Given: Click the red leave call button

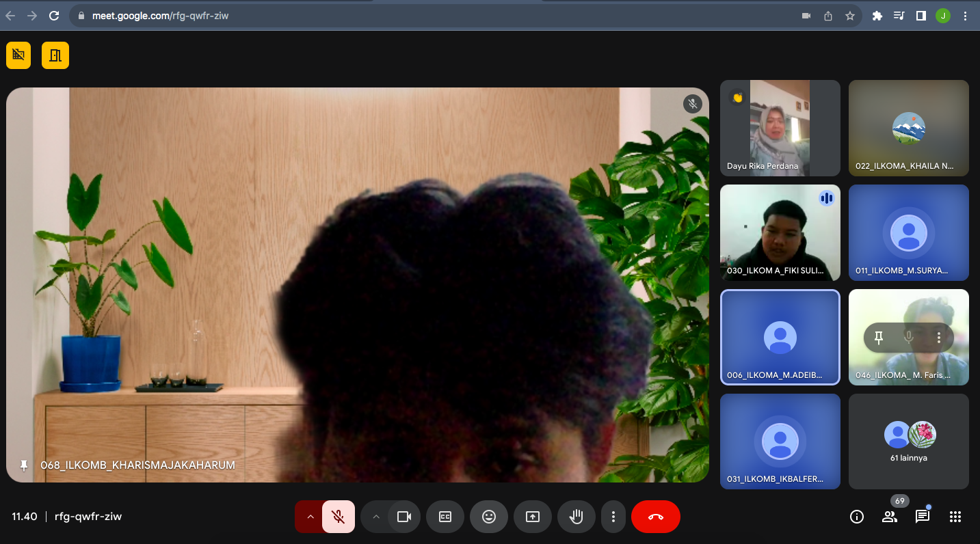Looking at the screenshot, I should (655, 517).
